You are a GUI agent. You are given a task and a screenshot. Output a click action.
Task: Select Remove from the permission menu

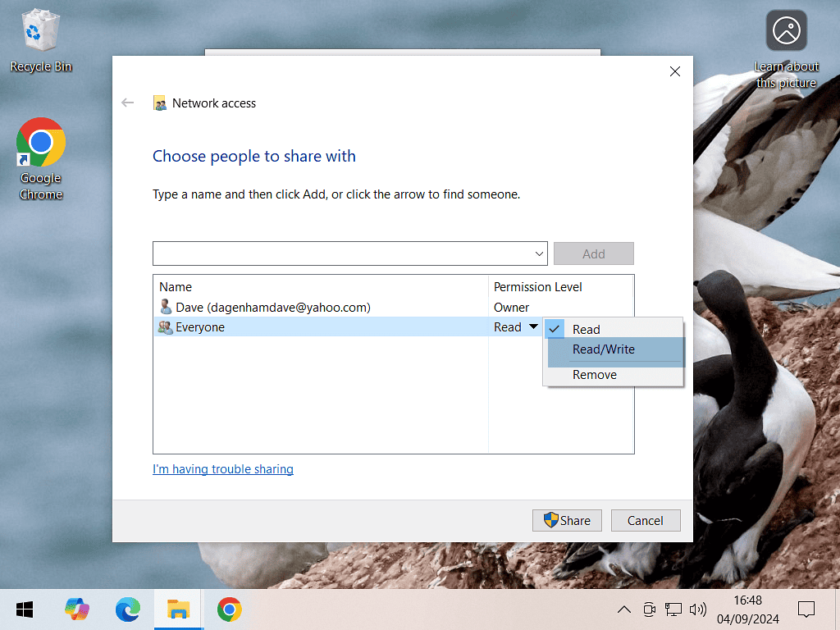pyautogui.click(x=594, y=375)
